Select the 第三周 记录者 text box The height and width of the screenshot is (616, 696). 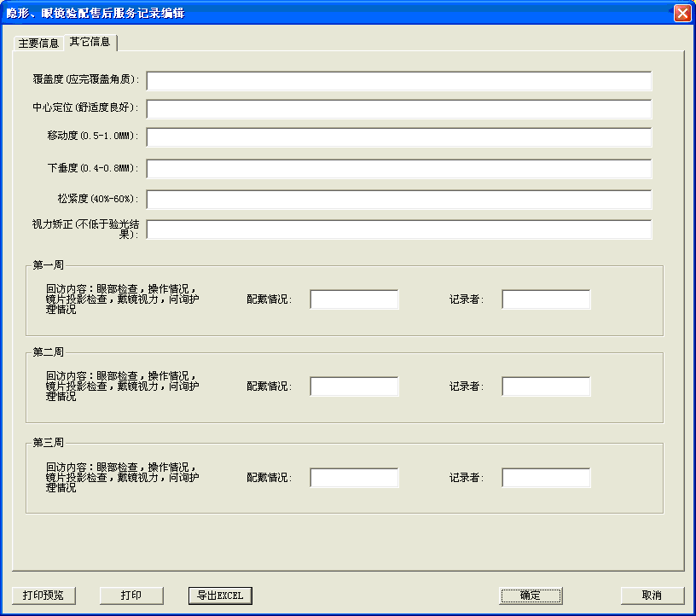[546, 478]
